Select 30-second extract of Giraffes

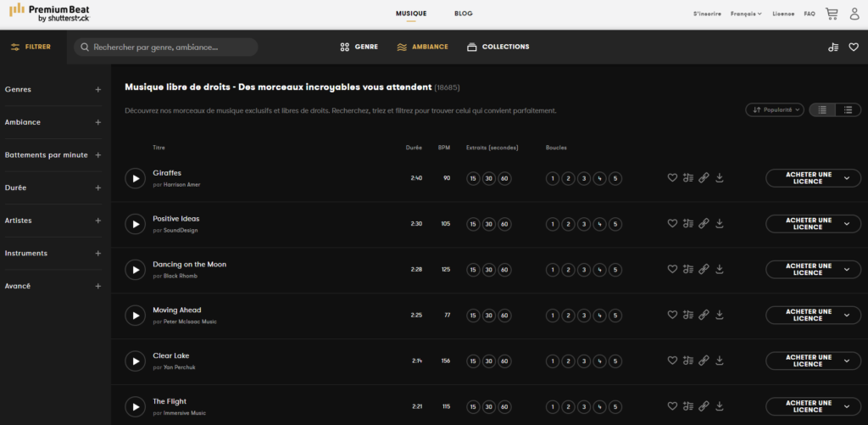[x=488, y=178]
